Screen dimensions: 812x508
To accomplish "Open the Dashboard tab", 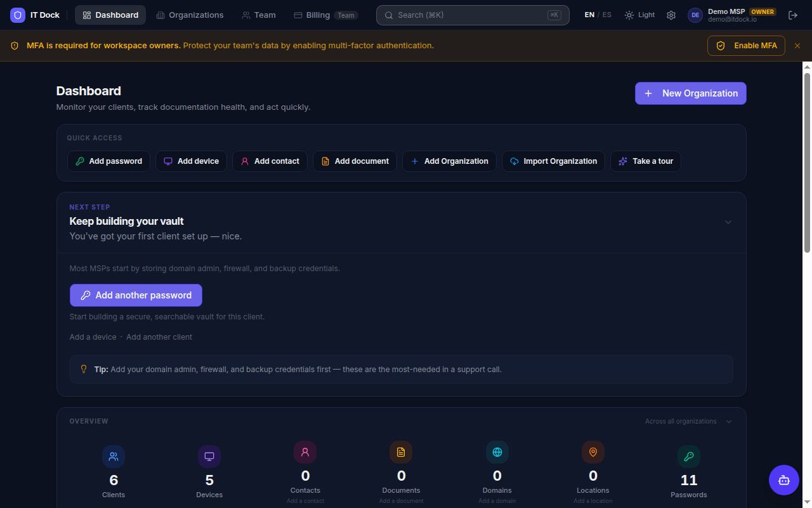I will pyautogui.click(x=110, y=15).
